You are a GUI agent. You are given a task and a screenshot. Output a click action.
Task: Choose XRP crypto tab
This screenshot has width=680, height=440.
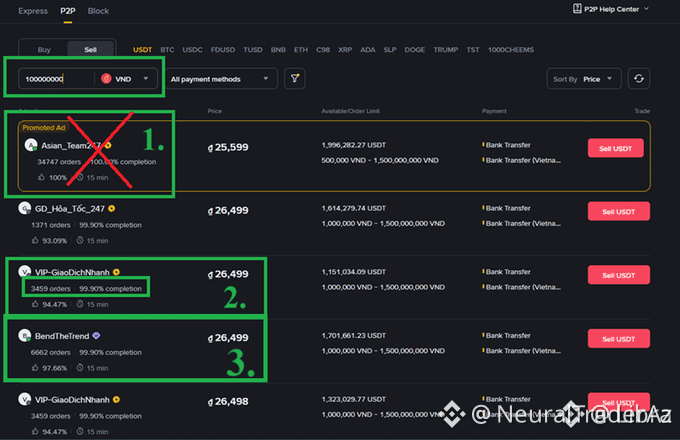[x=345, y=49]
